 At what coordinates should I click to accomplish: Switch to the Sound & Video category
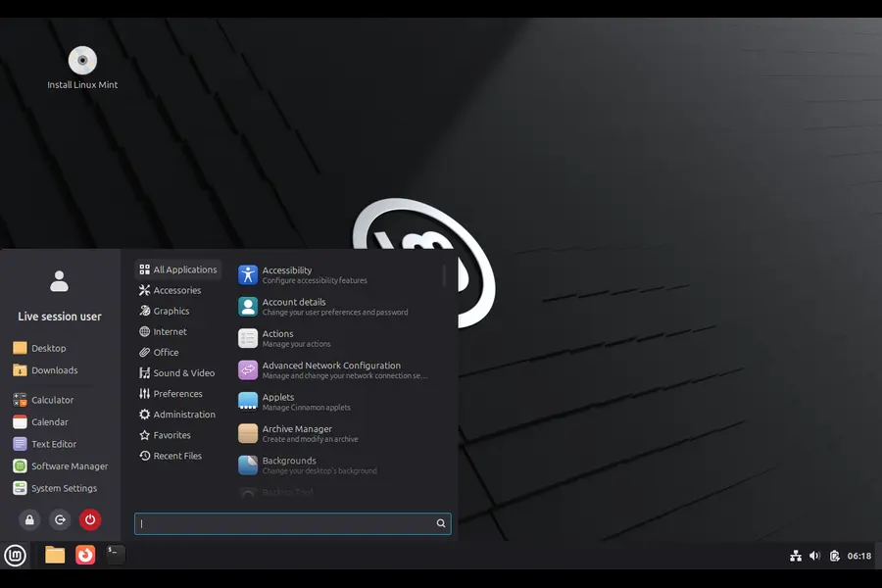[182, 372]
